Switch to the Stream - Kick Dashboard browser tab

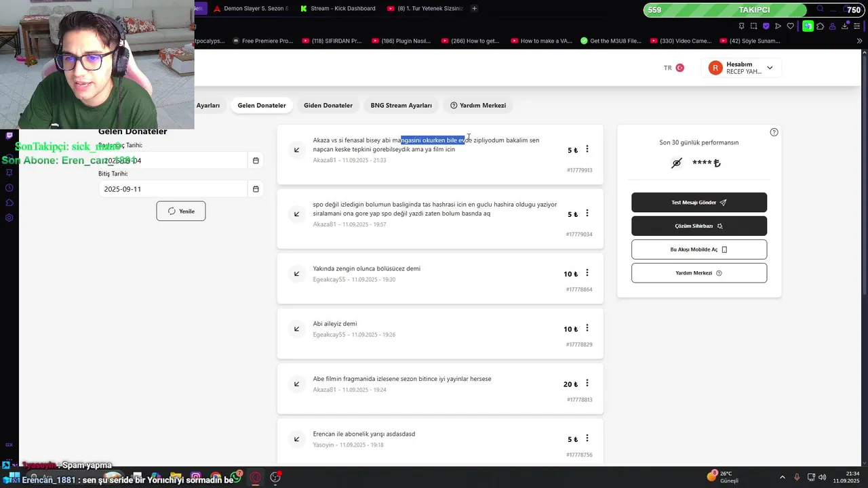pos(338,8)
